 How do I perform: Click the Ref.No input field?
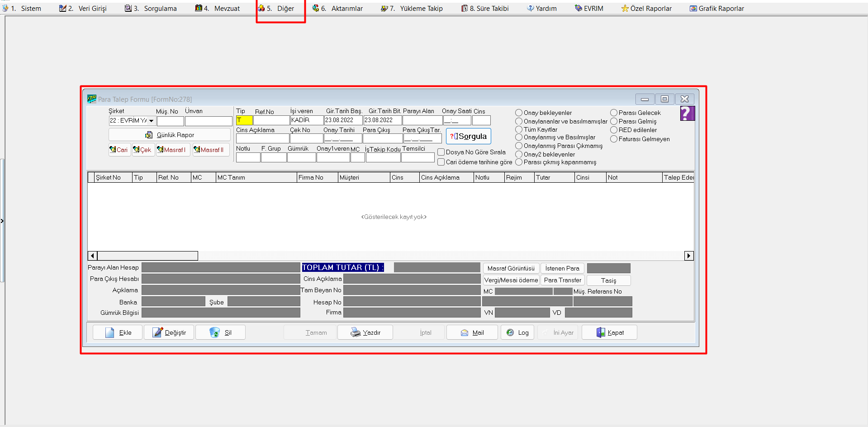tap(271, 120)
